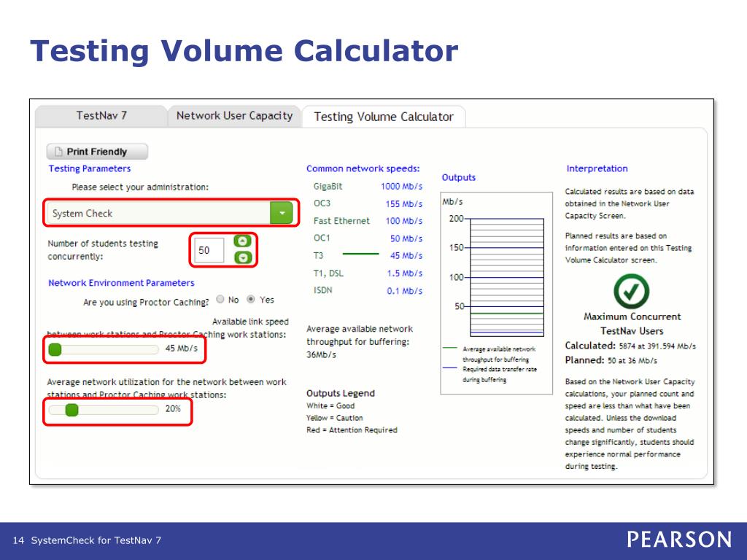Click the link speed slider handle
Screen dimensions: 747x560
pos(55,349)
